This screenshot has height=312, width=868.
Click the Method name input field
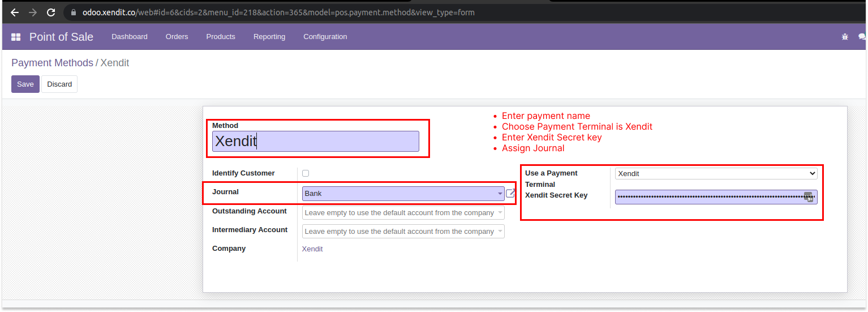pos(316,141)
